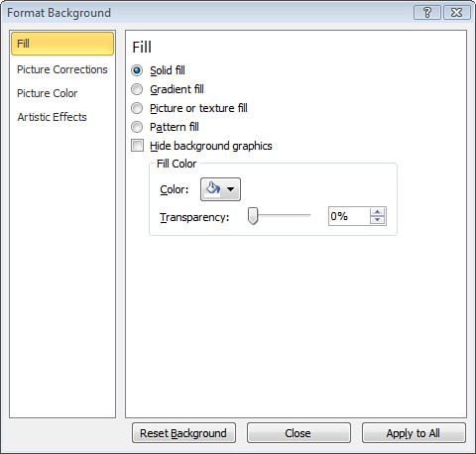Choose the Gradient fill option

(137, 89)
